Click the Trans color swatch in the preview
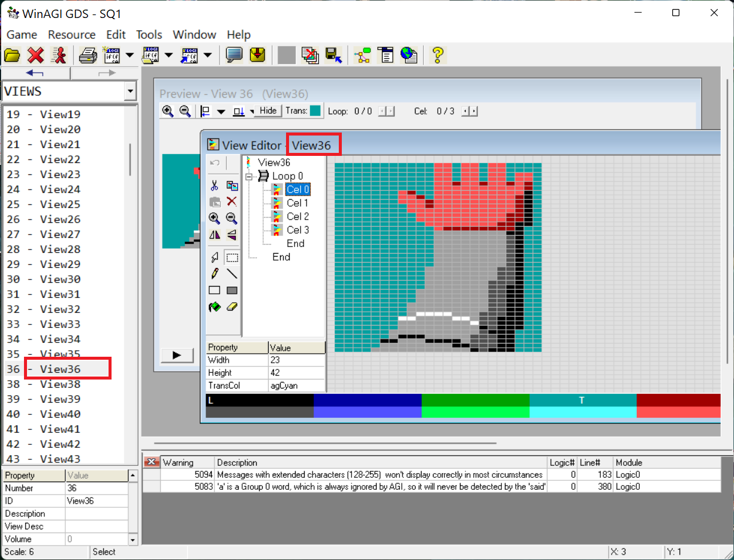 coord(316,111)
